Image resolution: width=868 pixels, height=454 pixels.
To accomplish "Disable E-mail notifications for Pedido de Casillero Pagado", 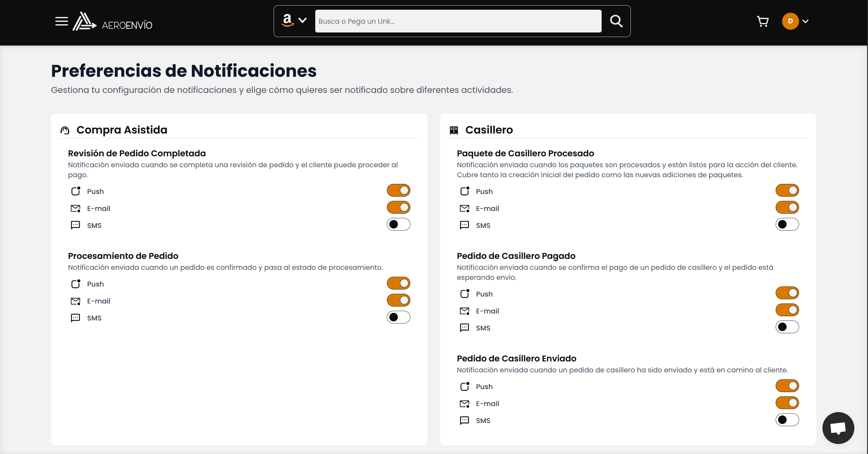I will (788, 310).
